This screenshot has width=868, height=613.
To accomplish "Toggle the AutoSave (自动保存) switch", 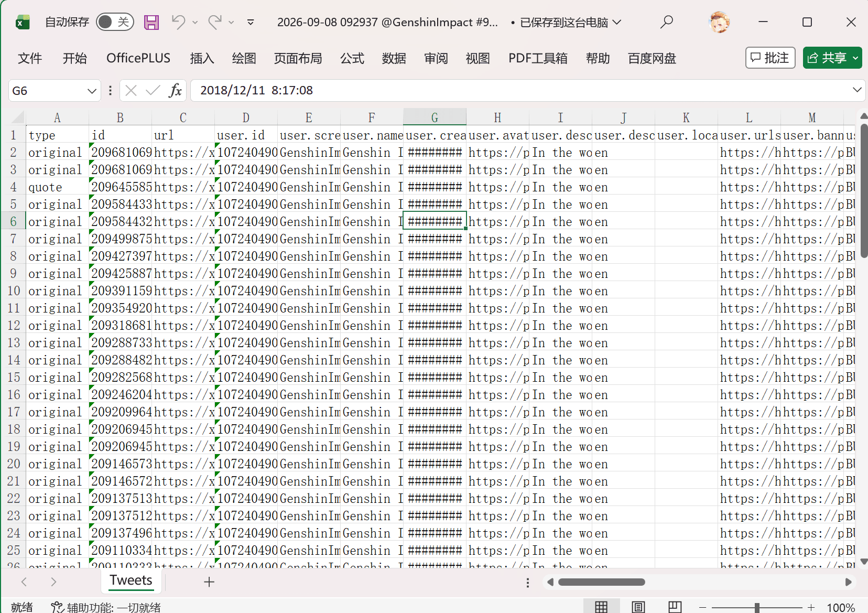I will [115, 21].
